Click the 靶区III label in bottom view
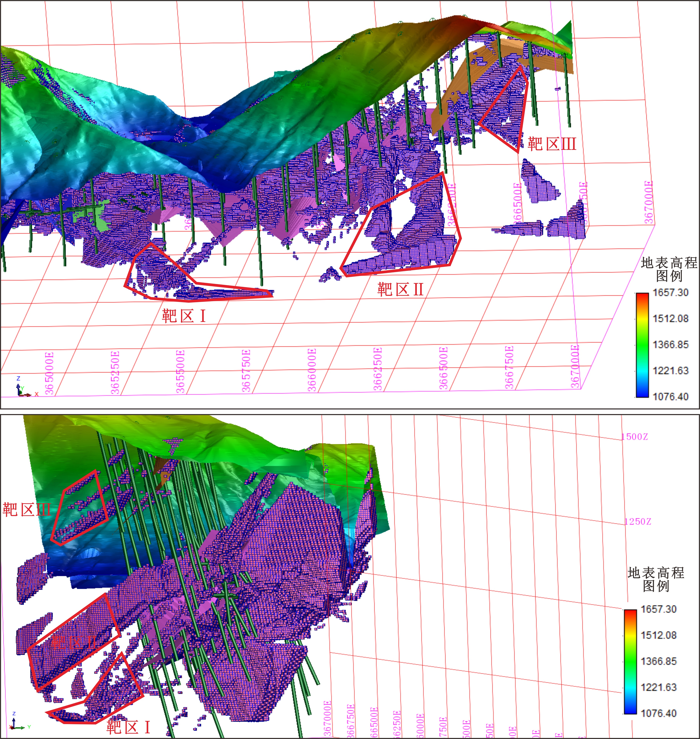Screen dimensions: 700x739 click(x=26, y=510)
